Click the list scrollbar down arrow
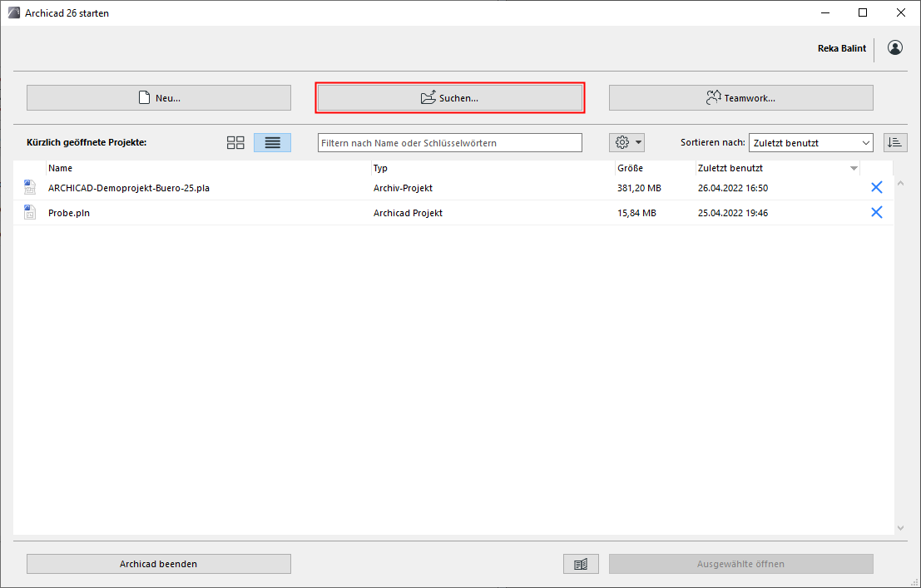 tap(900, 528)
